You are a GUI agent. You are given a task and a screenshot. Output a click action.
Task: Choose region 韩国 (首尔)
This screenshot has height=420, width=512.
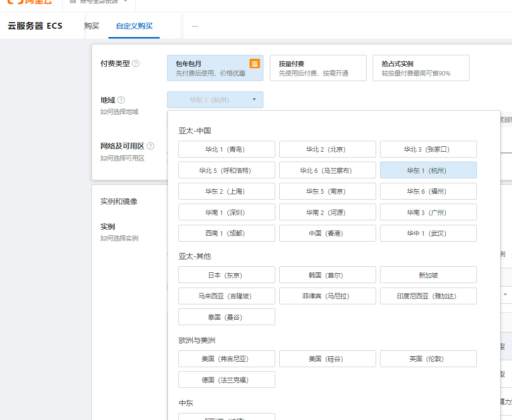[x=328, y=275]
